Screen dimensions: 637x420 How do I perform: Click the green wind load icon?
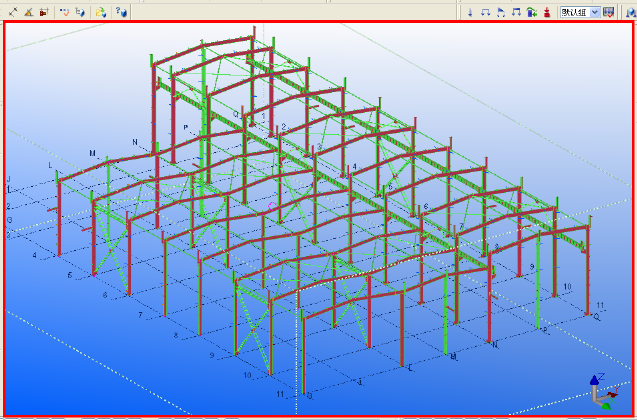(531, 11)
